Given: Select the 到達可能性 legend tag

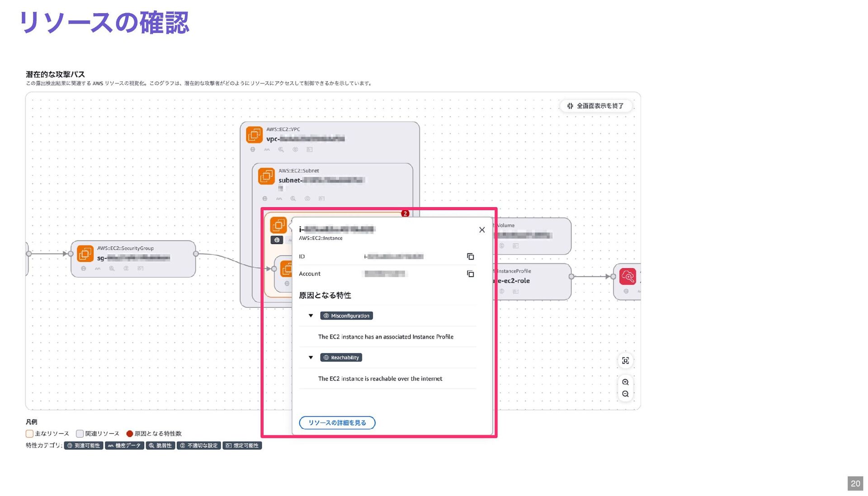Looking at the screenshot, I should 84,446.
